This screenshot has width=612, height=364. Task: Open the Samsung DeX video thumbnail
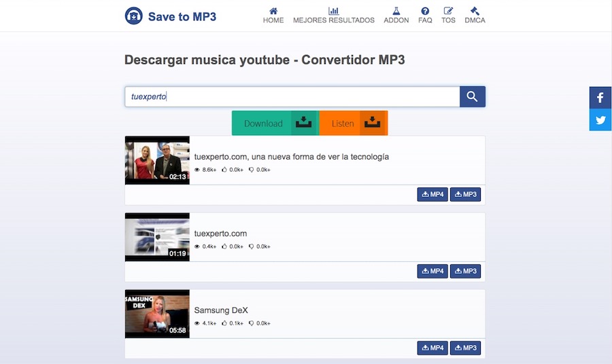pyautogui.click(x=157, y=314)
